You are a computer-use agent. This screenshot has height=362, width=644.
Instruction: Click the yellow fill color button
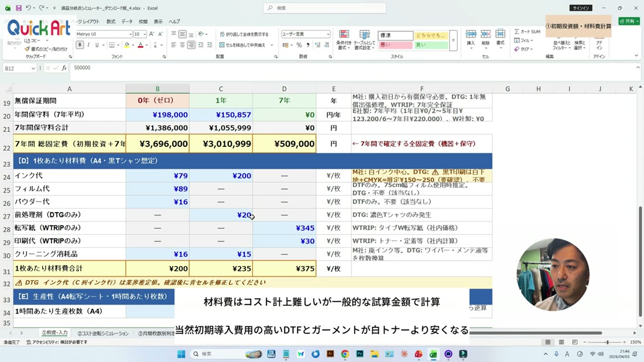tap(127, 45)
